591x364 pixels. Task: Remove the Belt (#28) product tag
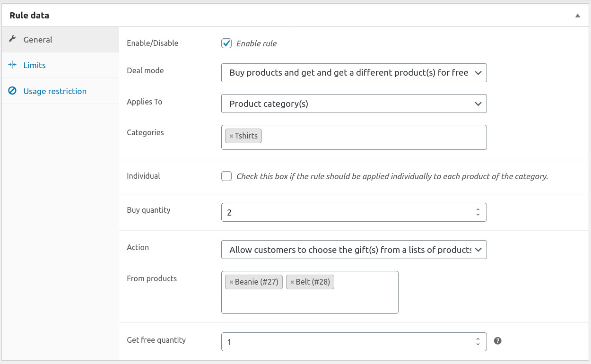[292, 282]
